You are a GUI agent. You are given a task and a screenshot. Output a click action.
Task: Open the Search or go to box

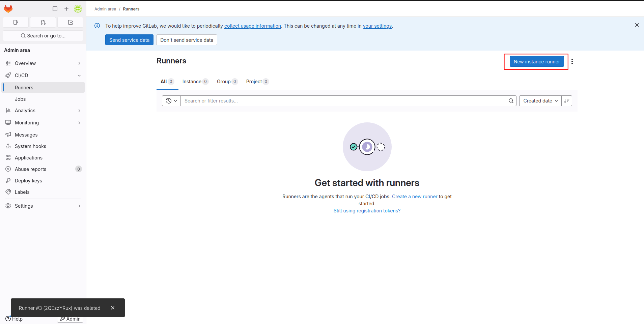coord(43,36)
